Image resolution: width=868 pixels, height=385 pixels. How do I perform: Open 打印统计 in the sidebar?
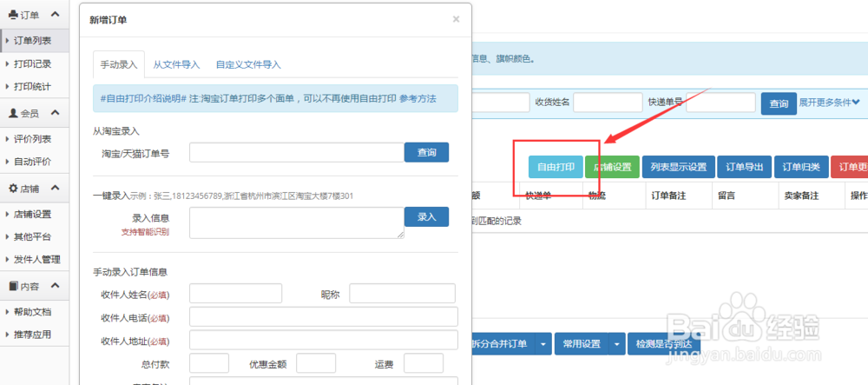point(35,87)
